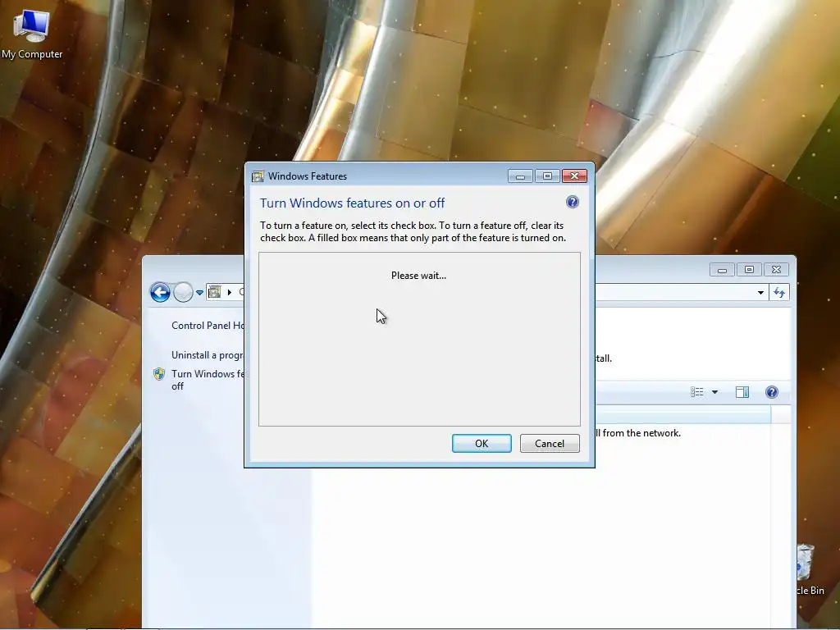Click the Windows Features title bar icon
The height and width of the screenshot is (630, 840).
(258, 176)
